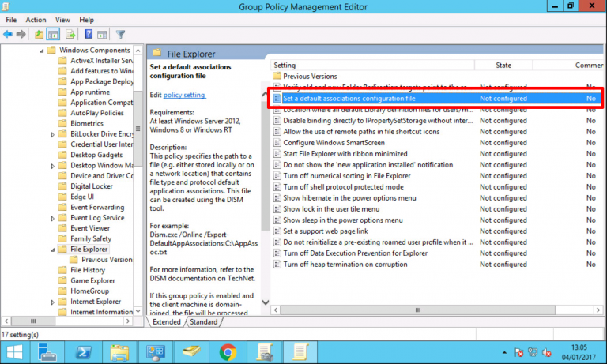This screenshot has width=607, height=364.
Task: Open File Explorer taskbar icon
Action: 119,352
